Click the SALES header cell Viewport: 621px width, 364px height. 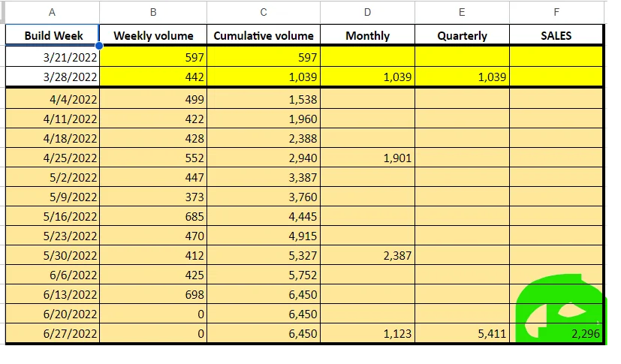(556, 35)
